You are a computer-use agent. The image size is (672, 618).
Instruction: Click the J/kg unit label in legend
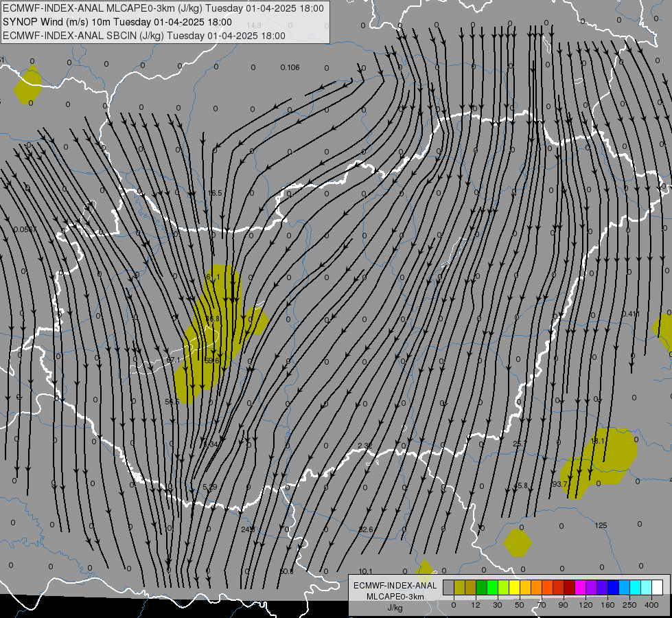click(x=395, y=608)
